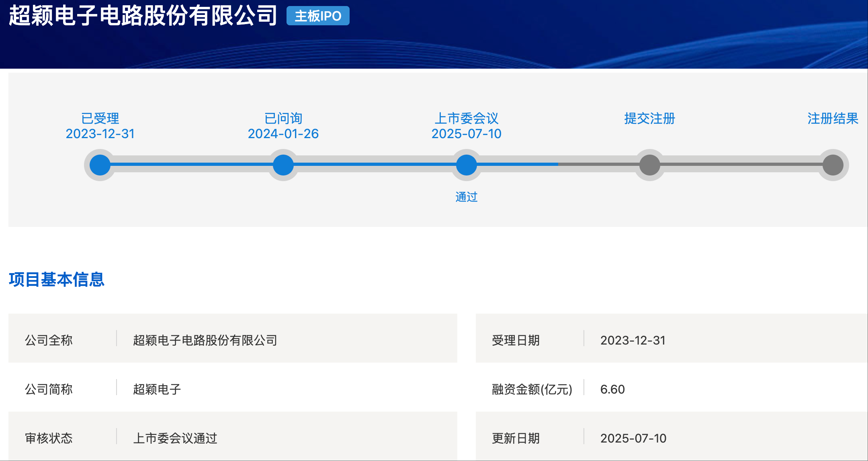This screenshot has height=461, width=868.
Task: Click the 通过 result text below timeline
Action: click(467, 197)
